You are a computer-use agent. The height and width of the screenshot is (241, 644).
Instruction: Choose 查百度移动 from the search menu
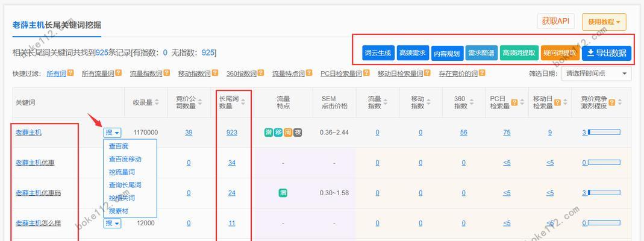click(x=125, y=159)
